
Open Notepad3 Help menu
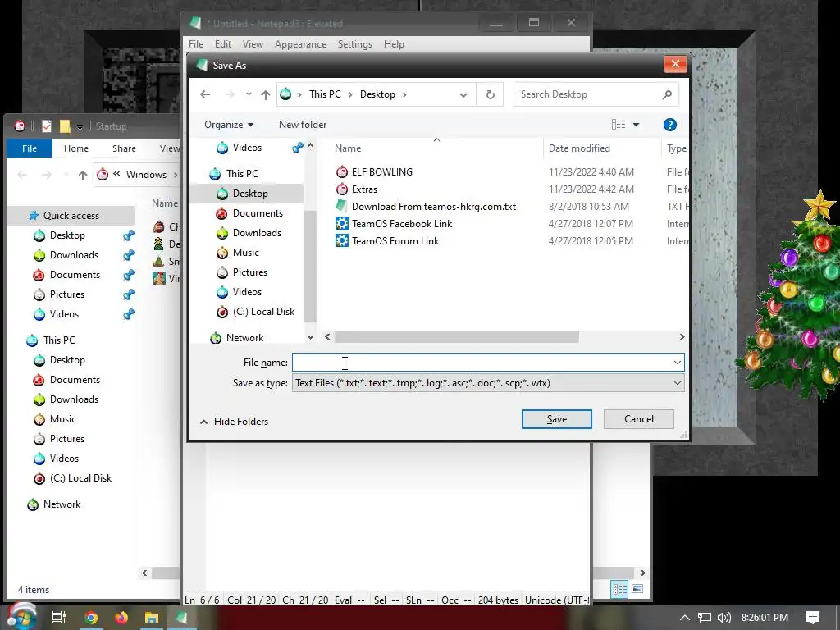point(394,44)
